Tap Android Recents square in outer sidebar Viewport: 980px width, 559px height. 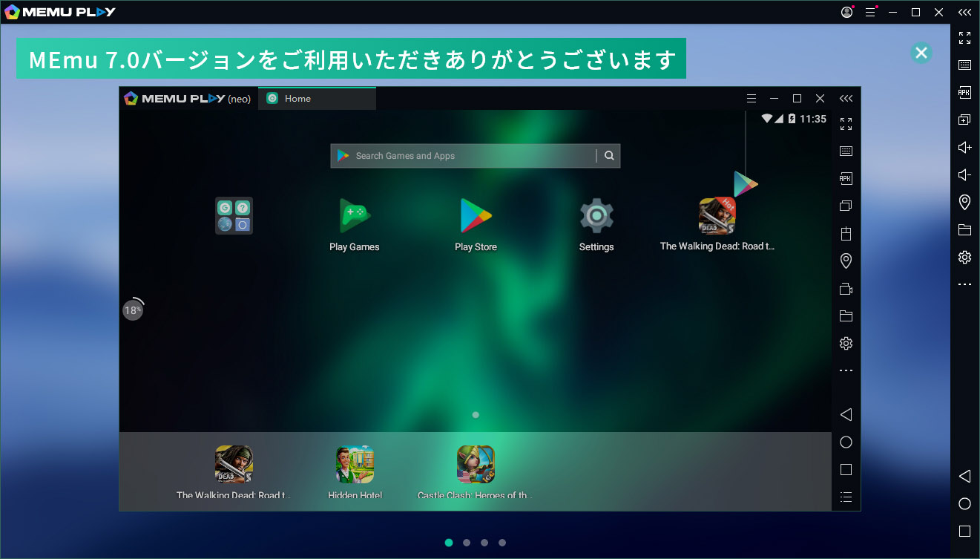[964, 531]
